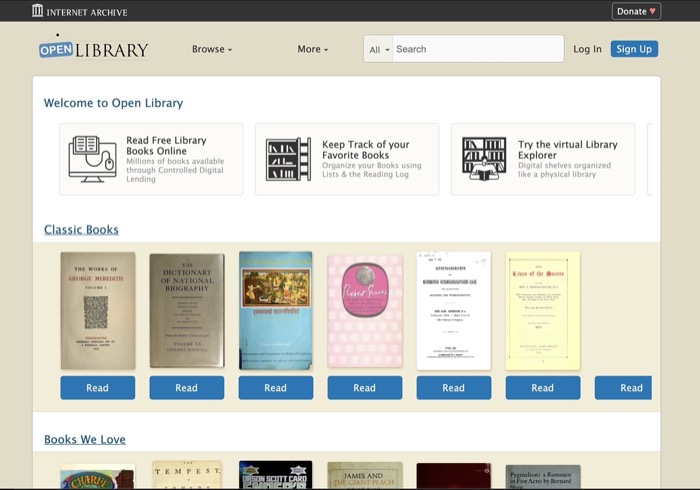
Task: Click the Internet Archive text in top bar
Action: pos(87,12)
